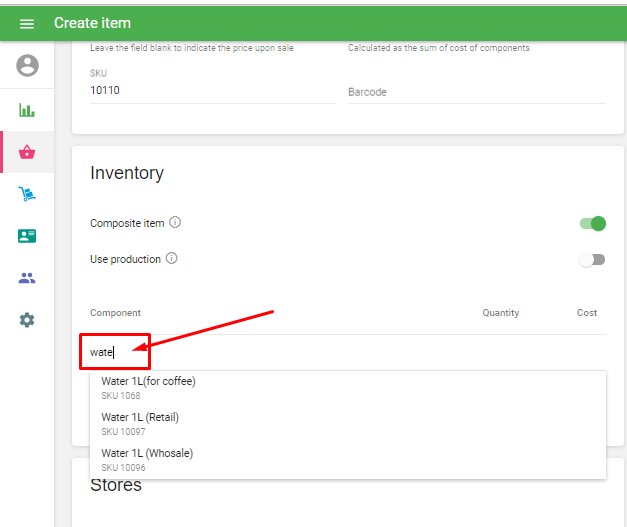Viewport: 627px width, 527px height.
Task: Click info icon beside Composite item
Action: (x=175, y=223)
